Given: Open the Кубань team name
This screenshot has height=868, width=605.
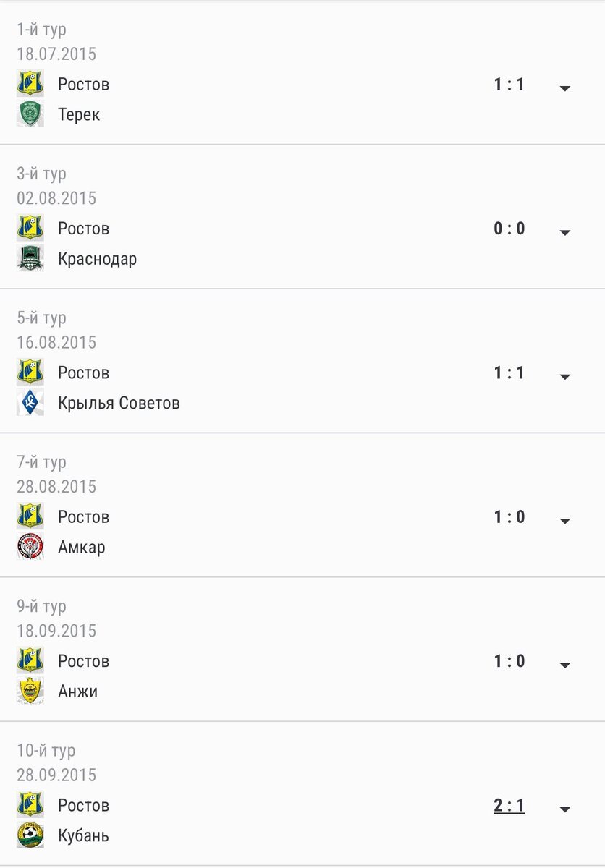Looking at the screenshot, I should 84,836.
